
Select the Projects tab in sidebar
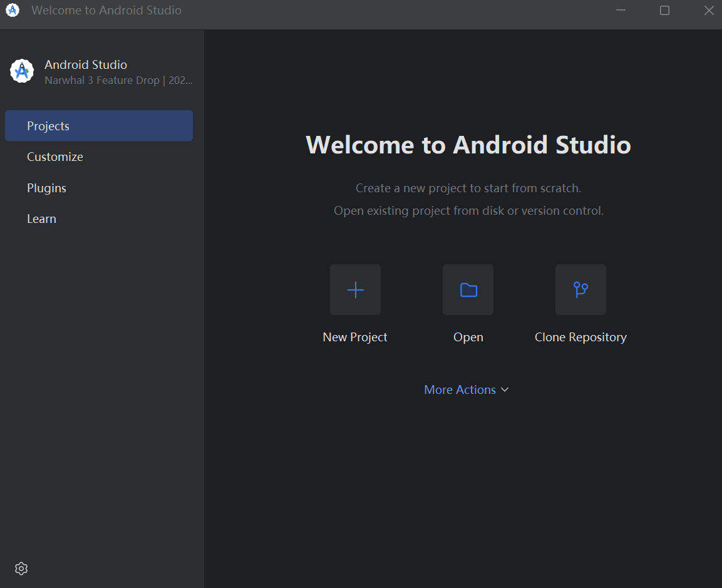click(x=48, y=125)
